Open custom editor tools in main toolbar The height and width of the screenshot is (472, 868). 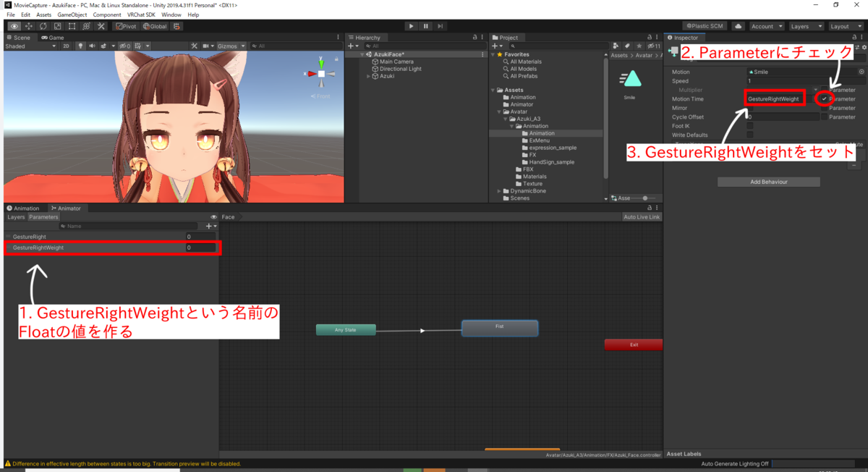101,26
